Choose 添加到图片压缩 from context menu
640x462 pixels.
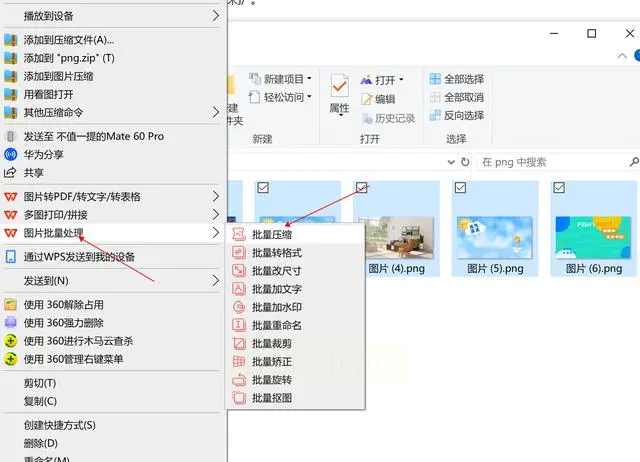point(58,76)
